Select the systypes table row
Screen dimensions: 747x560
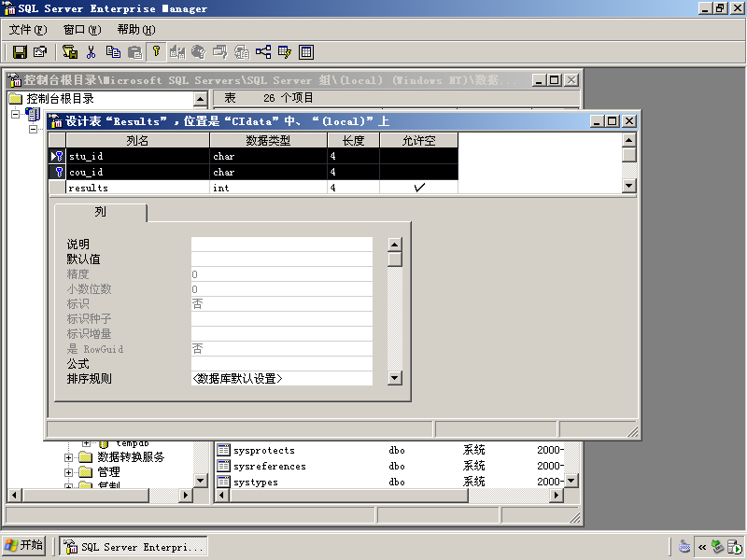coord(390,482)
